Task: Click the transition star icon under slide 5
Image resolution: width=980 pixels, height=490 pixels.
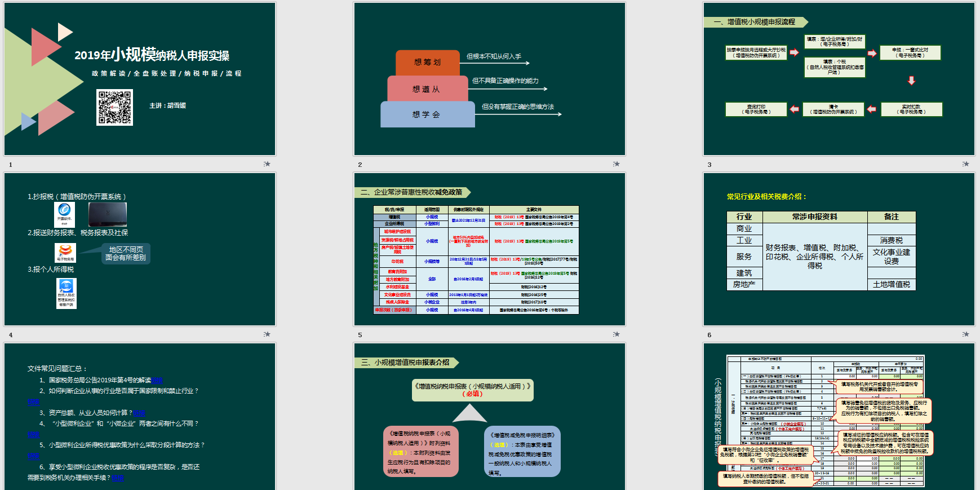Action: point(616,334)
